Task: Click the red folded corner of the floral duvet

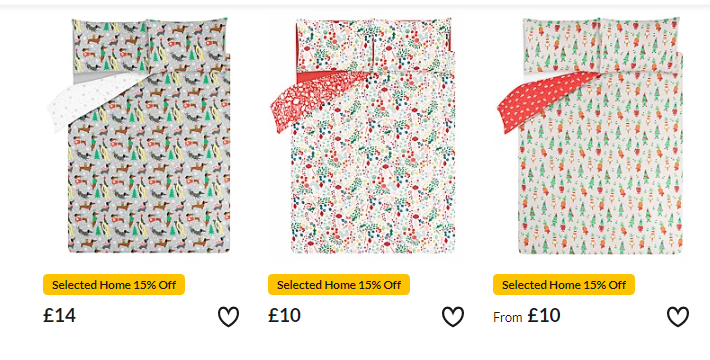Action: coord(312,102)
